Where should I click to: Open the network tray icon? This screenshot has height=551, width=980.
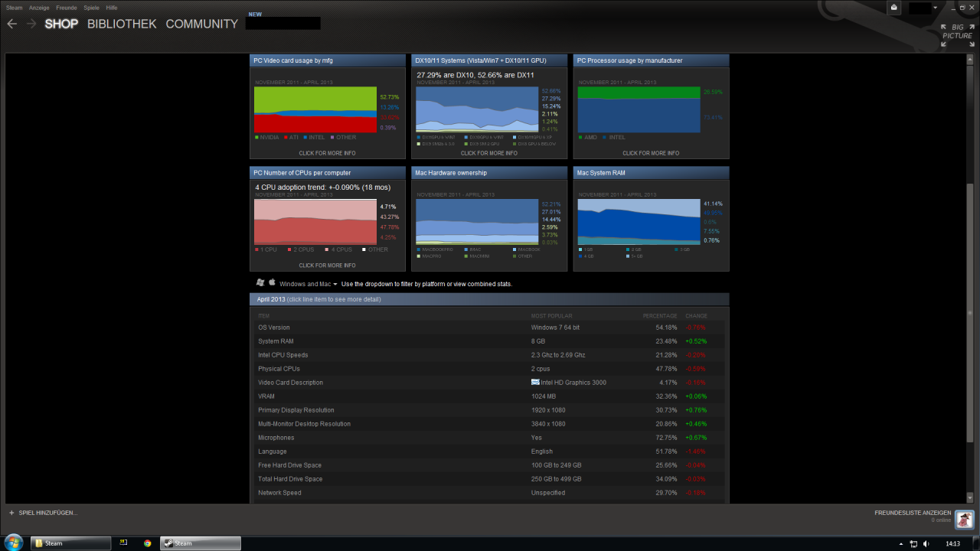coord(913,543)
